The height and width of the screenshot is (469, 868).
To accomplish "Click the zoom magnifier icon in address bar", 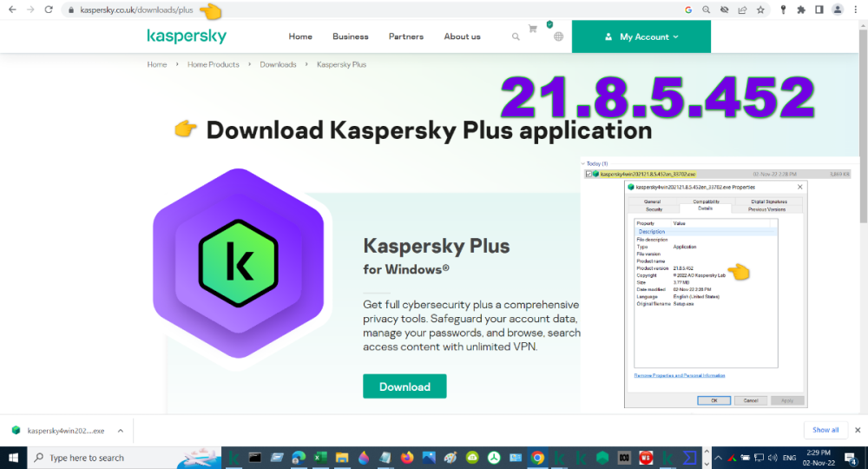I will pyautogui.click(x=706, y=10).
